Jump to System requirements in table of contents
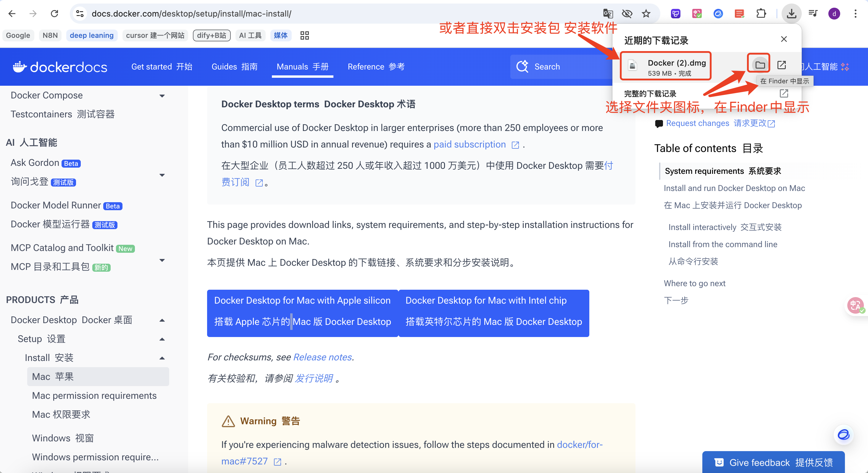868x473 pixels. click(x=723, y=171)
